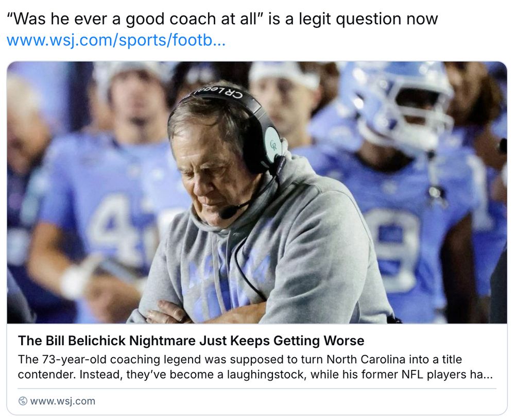Click the hoodie drawstring in the photo
This screenshot has width=515, height=420.
pyautogui.click(x=217, y=263)
